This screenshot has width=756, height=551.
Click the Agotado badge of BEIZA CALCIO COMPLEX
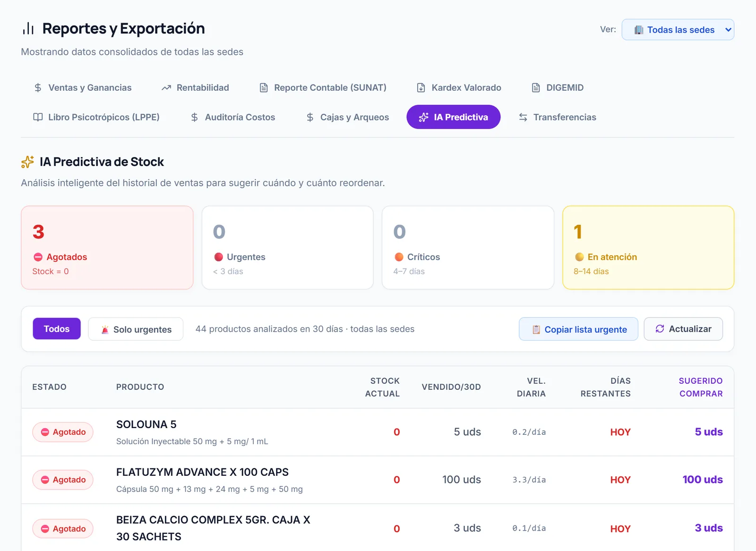[x=63, y=528]
